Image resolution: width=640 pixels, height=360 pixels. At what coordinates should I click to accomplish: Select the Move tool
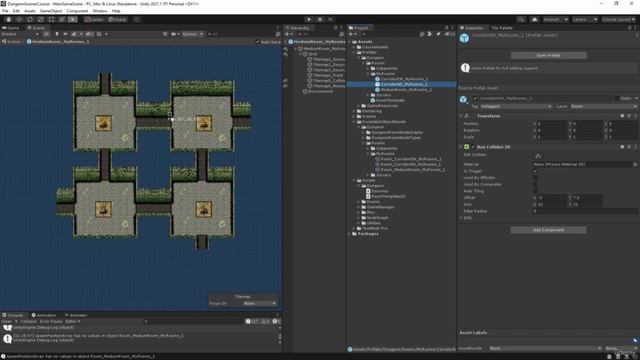point(19,19)
